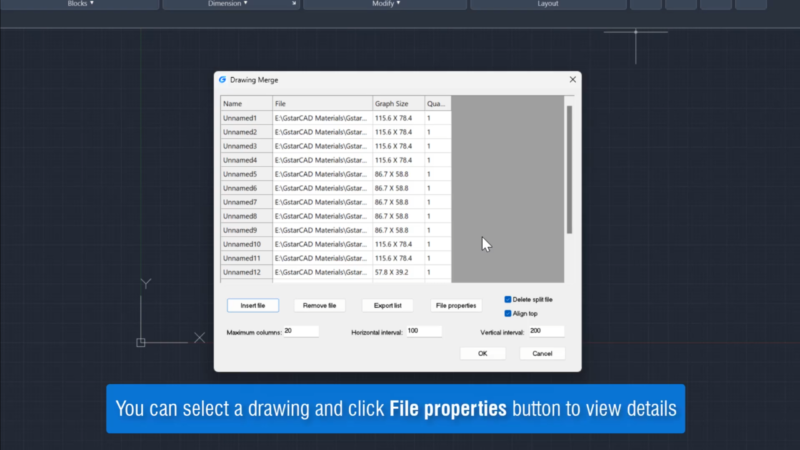Screen dimensions: 800x450
Task: Click the file list vertical scrollbar
Action: (570, 170)
